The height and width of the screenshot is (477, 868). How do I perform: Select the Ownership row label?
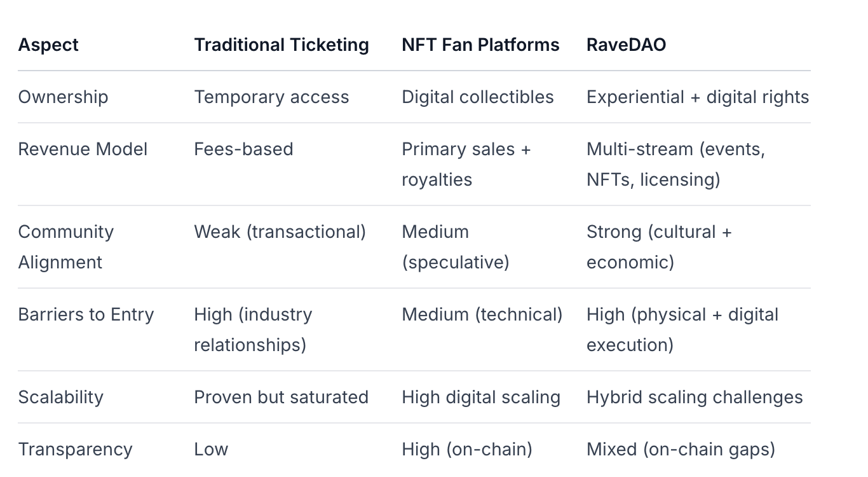click(x=63, y=97)
